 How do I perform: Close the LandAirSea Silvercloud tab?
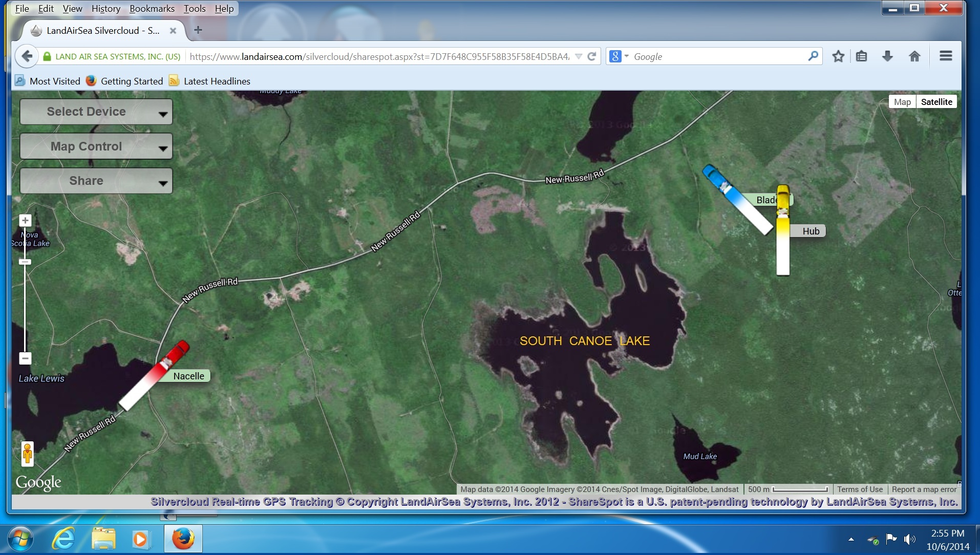tap(173, 31)
